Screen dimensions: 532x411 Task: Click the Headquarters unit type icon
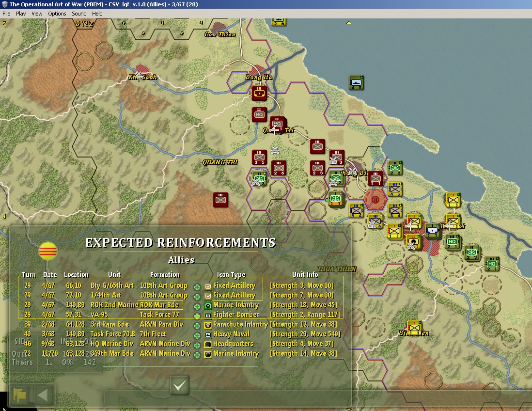coord(208,345)
